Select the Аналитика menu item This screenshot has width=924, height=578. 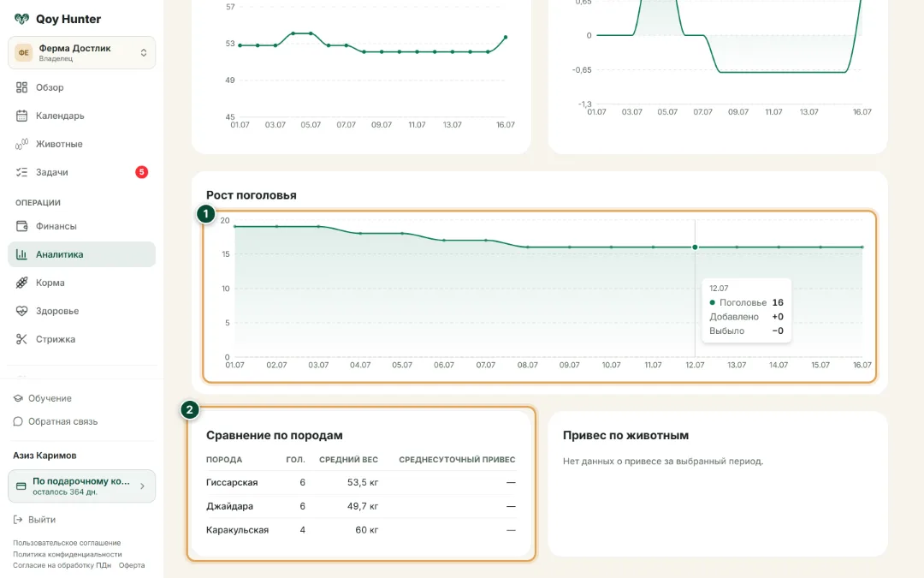[x=82, y=254]
